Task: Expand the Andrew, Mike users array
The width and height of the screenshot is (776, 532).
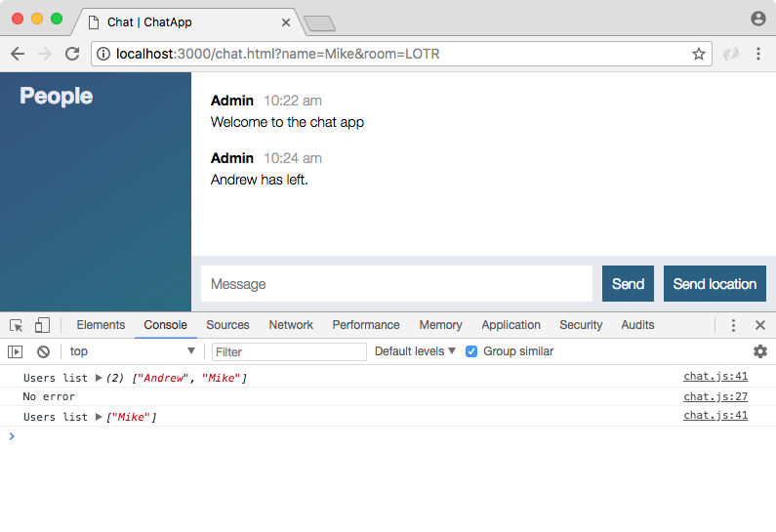Action: (x=99, y=378)
